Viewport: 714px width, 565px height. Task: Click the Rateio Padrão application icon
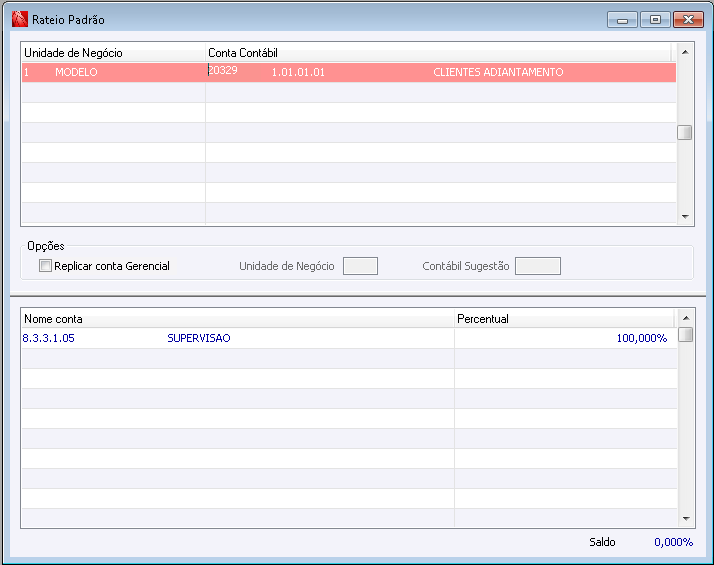20,19
